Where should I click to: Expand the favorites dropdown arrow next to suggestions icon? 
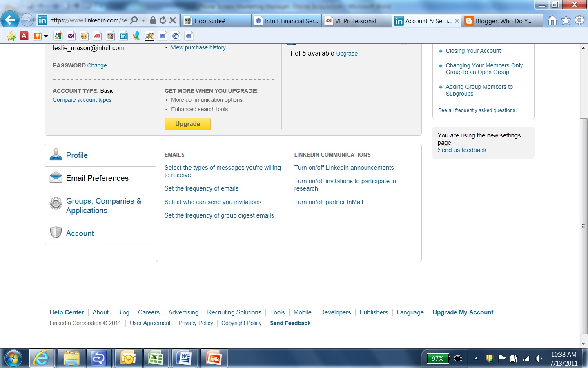tap(46, 36)
